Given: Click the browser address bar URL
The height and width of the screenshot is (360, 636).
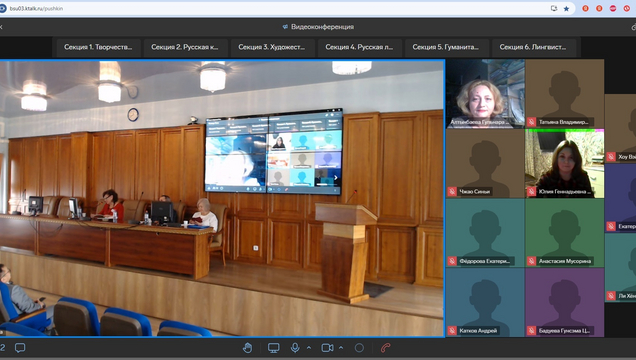Looking at the screenshot, I should 37,9.
